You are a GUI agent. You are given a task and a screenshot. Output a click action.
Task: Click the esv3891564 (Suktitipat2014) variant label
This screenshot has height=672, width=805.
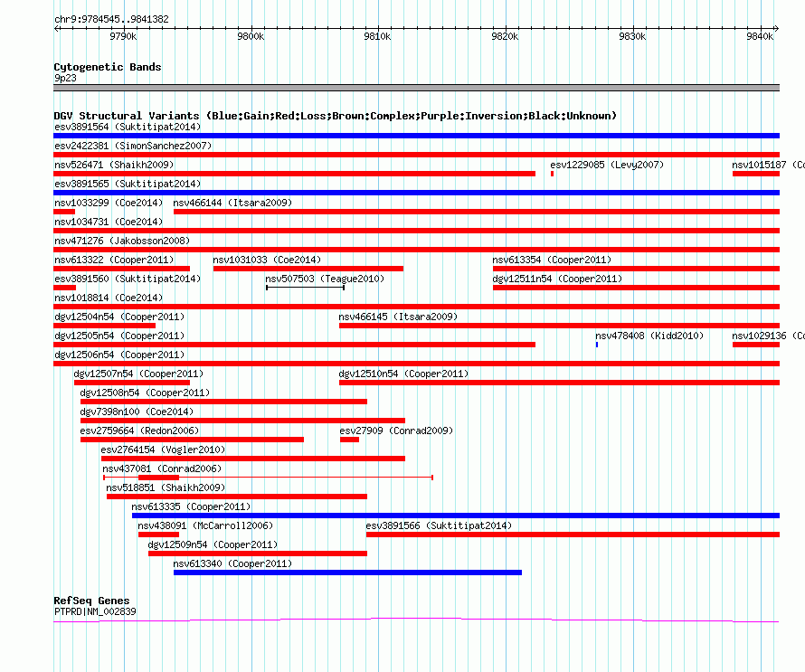tap(128, 127)
